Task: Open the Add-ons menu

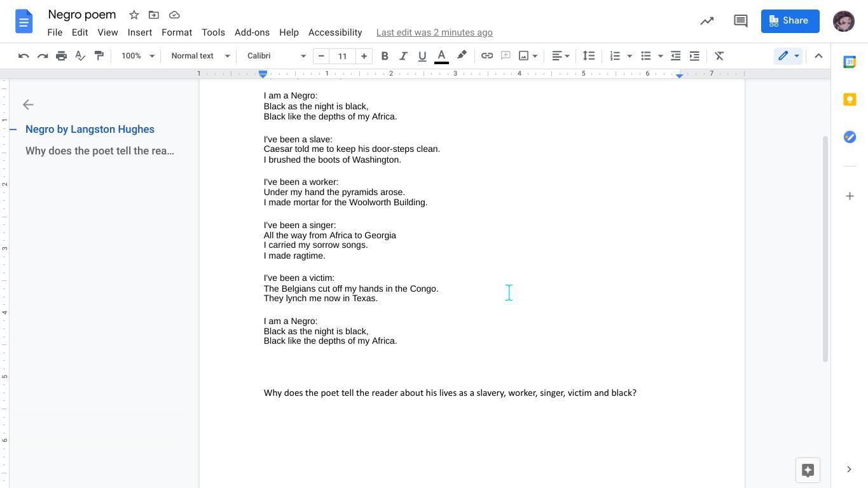Action: (x=252, y=32)
